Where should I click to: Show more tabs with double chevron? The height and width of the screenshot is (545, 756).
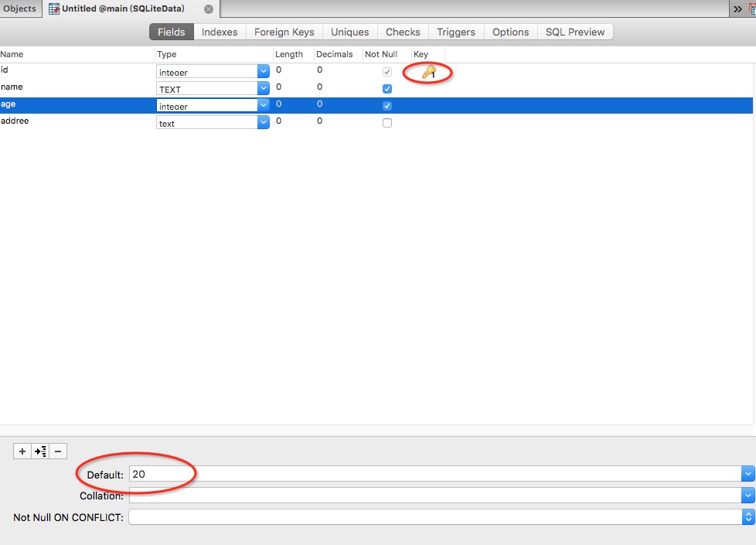tap(737, 9)
